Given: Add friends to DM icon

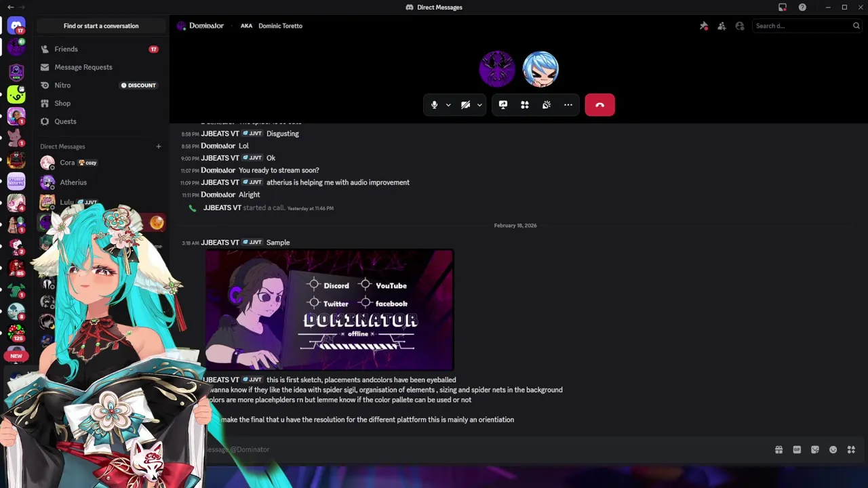Looking at the screenshot, I should [x=722, y=26].
